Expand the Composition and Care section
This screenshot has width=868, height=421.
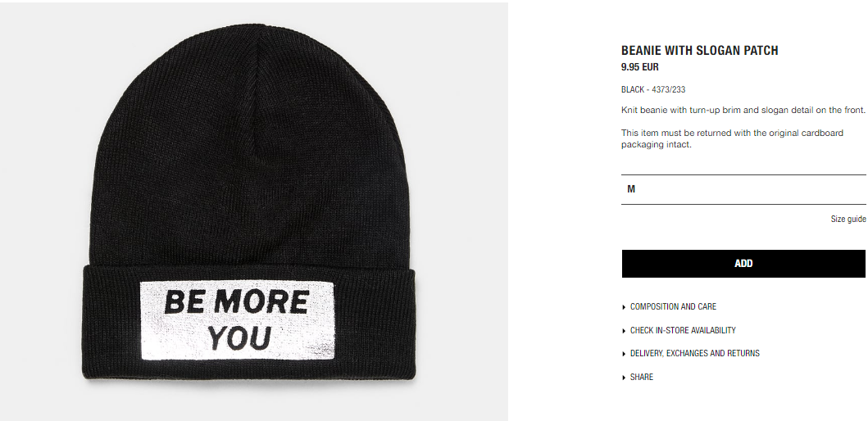(673, 306)
